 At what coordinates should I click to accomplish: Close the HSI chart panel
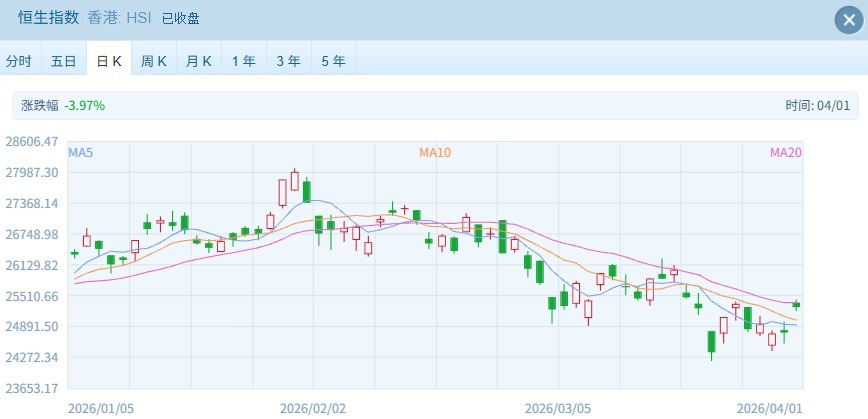tap(847, 20)
